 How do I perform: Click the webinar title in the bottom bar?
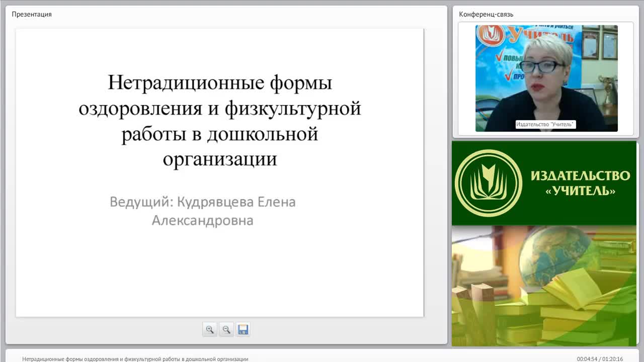(135, 359)
